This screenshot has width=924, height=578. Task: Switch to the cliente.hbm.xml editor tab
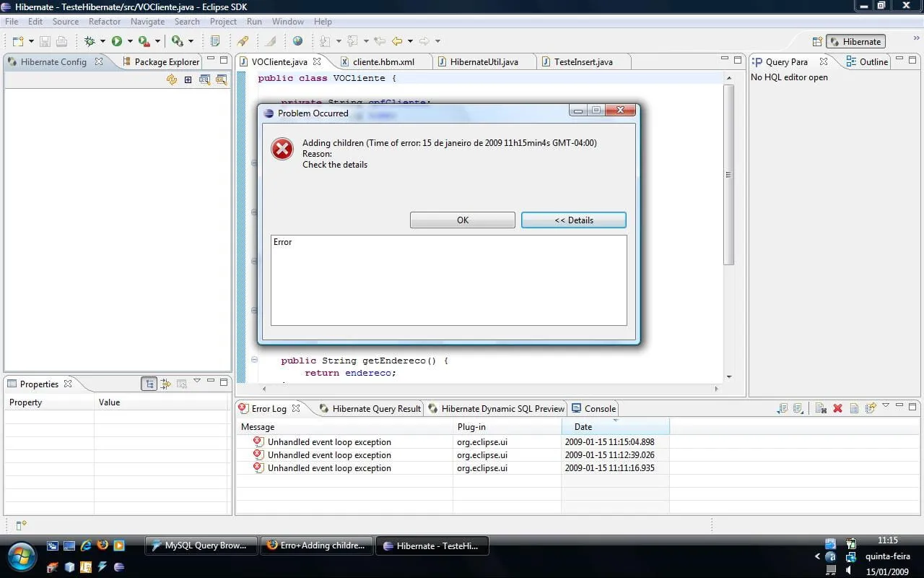[x=383, y=62]
